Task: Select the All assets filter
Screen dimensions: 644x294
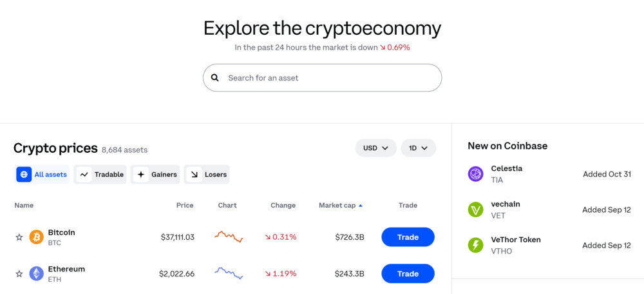Action: click(x=43, y=175)
